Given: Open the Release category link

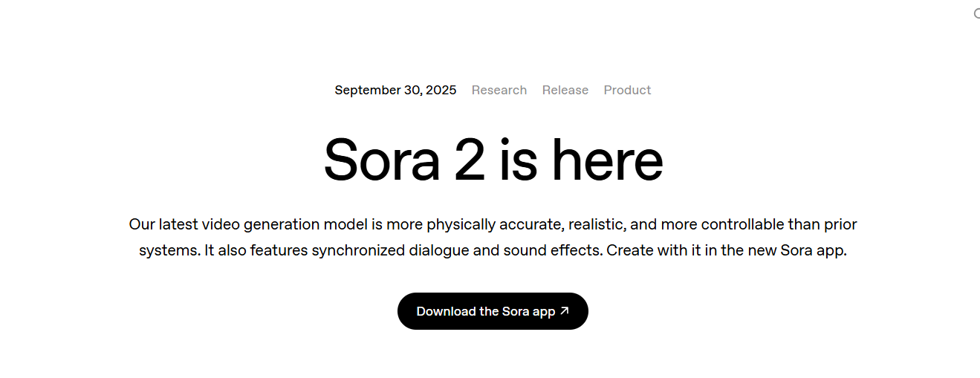Looking at the screenshot, I should click(x=565, y=90).
